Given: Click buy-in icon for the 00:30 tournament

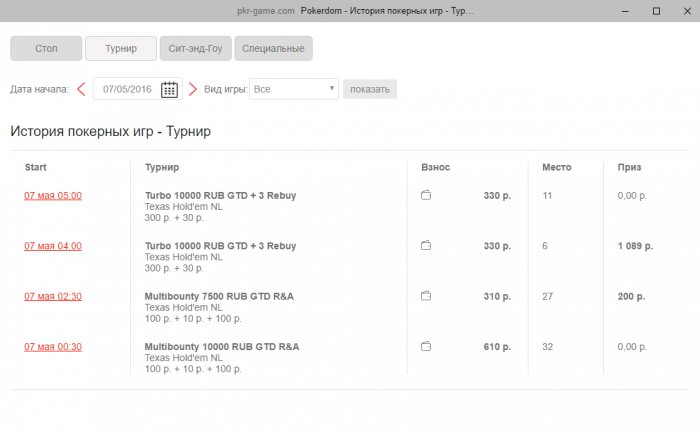Looking at the screenshot, I should pos(426,346).
